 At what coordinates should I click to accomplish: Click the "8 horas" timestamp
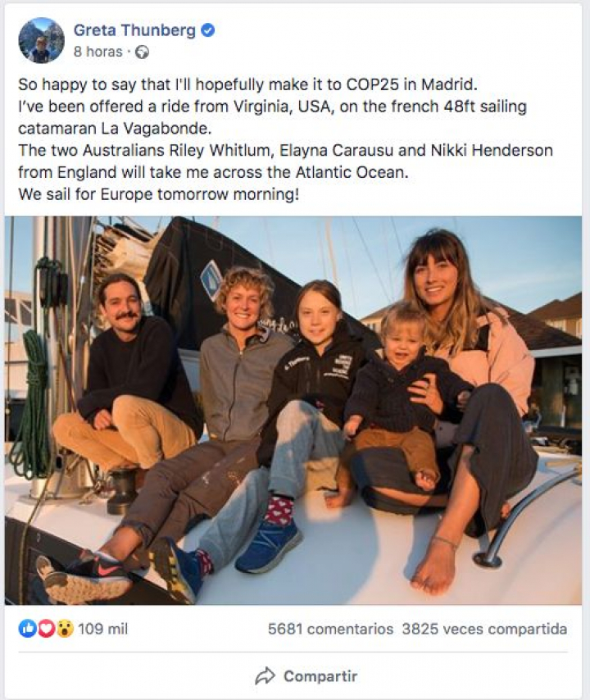tap(98, 52)
